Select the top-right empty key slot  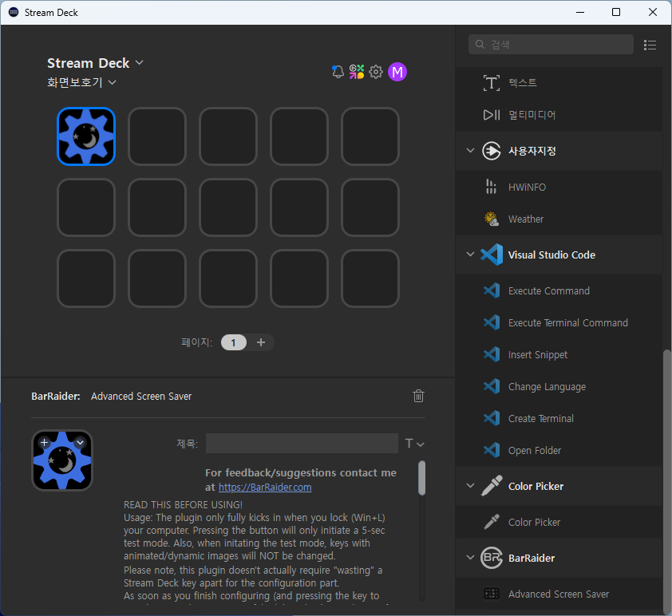pos(370,136)
